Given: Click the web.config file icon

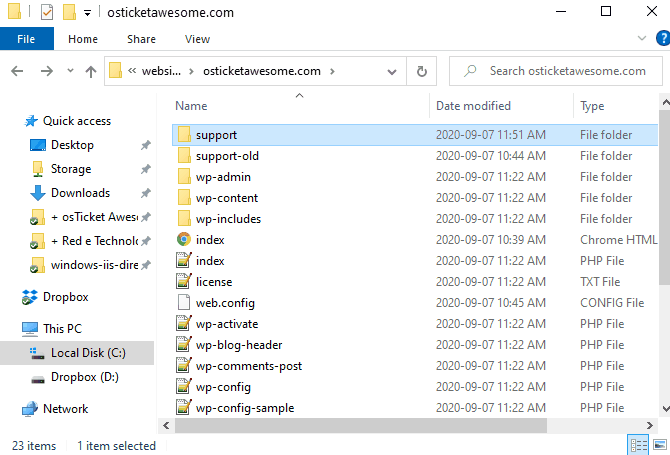Looking at the screenshot, I should [x=184, y=302].
